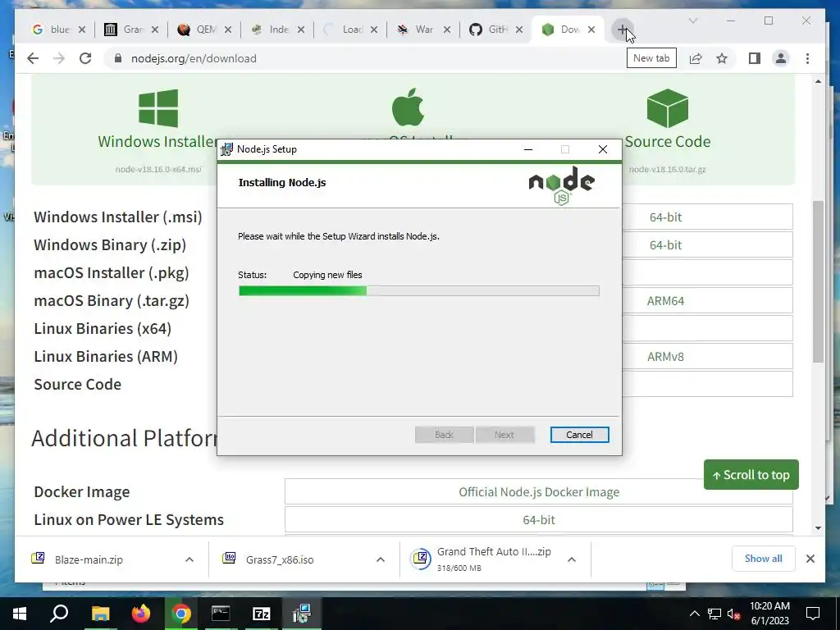
Task: Click 'Copying new files' status text
Action: click(327, 275)
